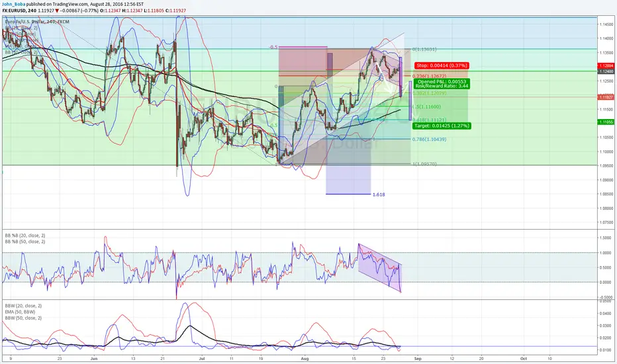Click the close value C:1.11927
The width and height of the screenshot is (617, 364).
tap(175, 10)
